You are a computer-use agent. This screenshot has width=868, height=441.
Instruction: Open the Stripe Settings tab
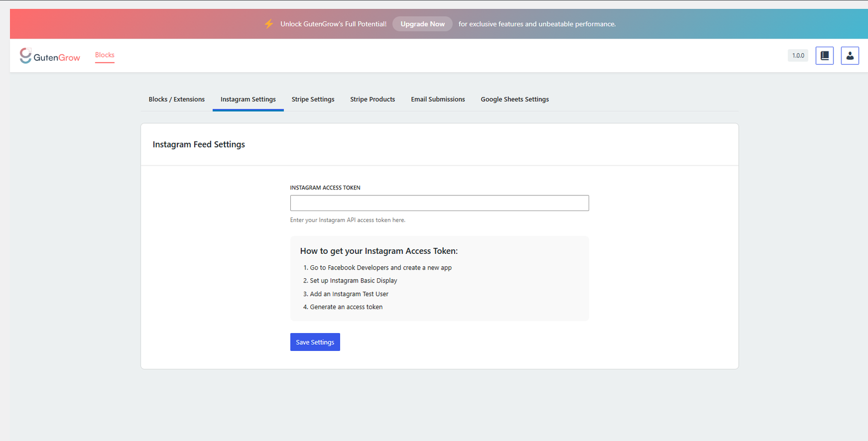[312, 99]
